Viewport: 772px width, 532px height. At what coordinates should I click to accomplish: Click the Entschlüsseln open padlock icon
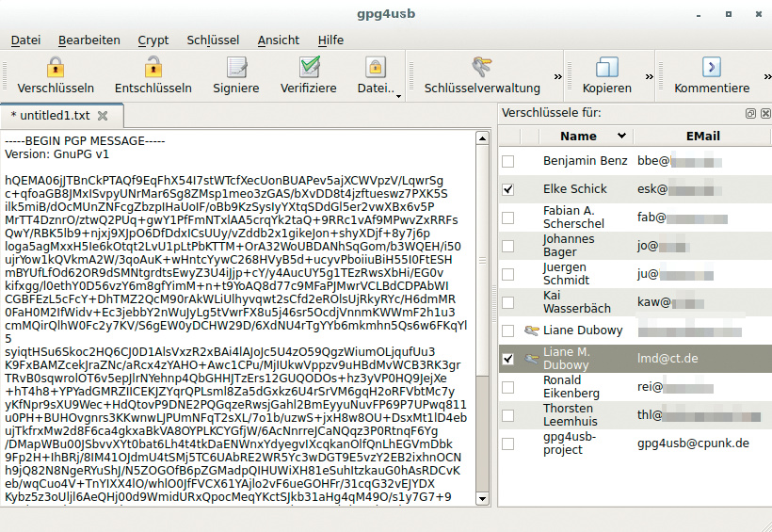153,68
